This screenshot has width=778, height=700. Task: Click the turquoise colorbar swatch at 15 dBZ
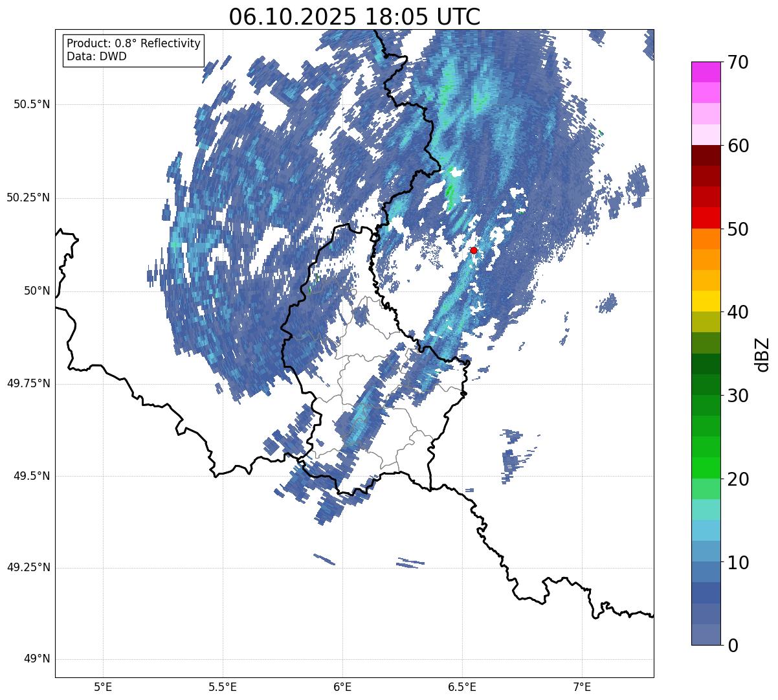point(706,510)
